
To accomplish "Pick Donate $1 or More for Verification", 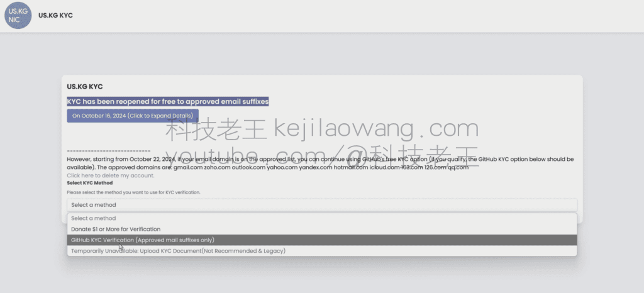I will click(322, 229).
